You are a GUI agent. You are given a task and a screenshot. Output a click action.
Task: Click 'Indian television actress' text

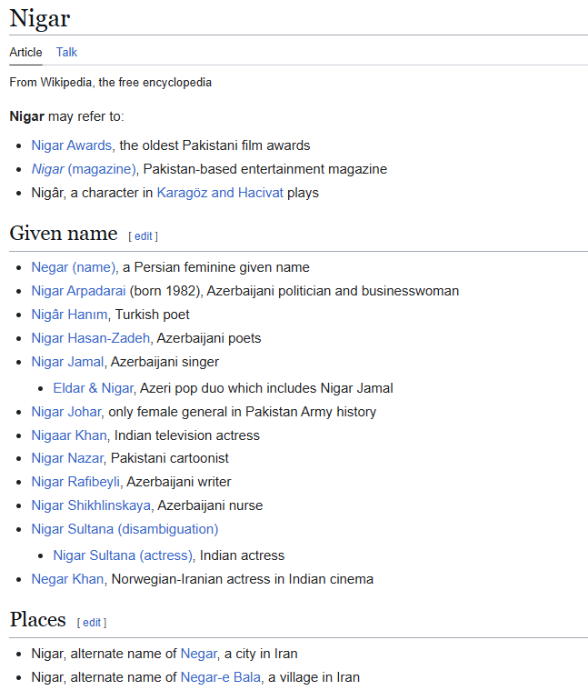187,435
